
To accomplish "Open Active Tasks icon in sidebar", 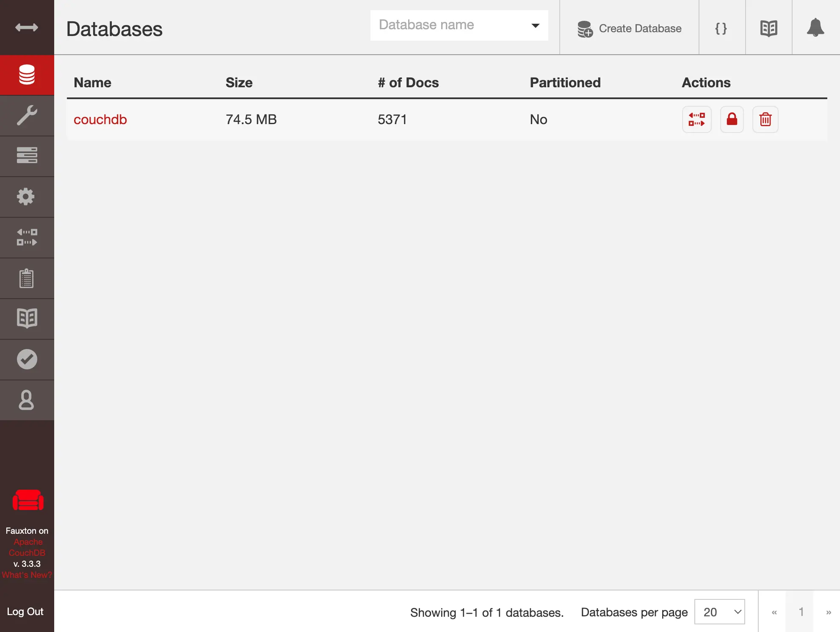I will [27, 156].
